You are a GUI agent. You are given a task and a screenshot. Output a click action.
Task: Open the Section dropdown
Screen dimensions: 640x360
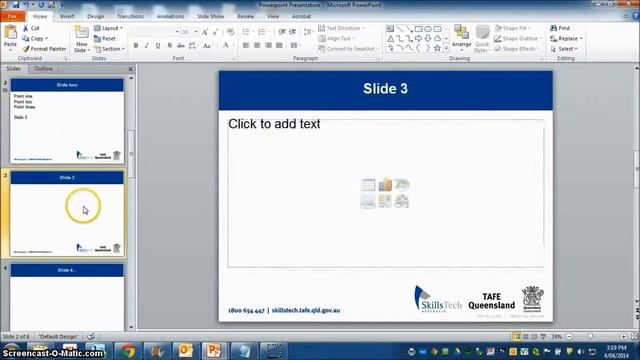pos(109,49)
